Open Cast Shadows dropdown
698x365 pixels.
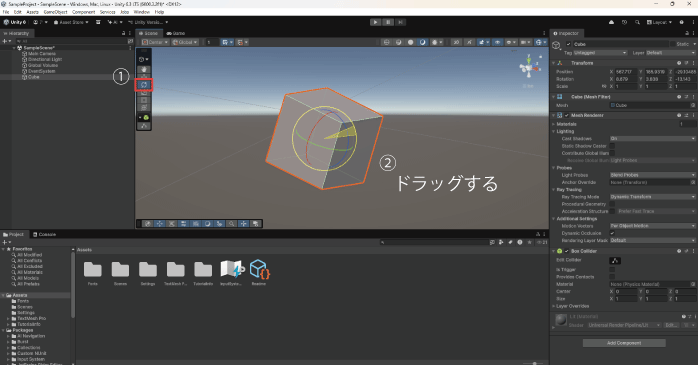(x=653, y=139)
